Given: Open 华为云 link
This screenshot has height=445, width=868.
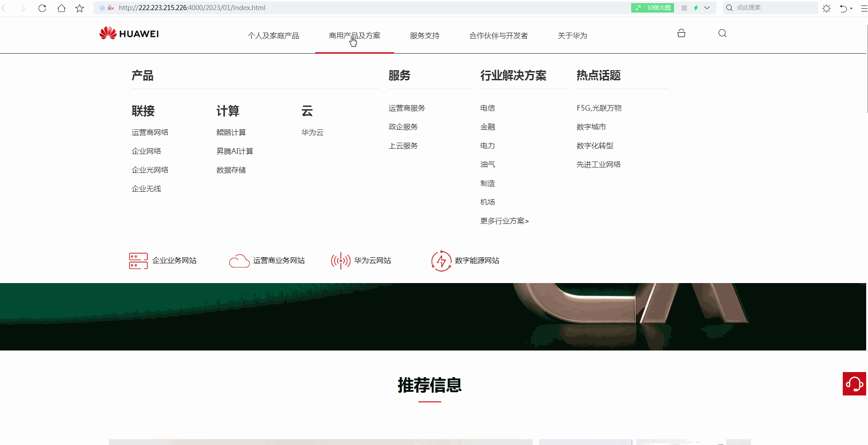Looking at the screenshot, I should (312, 132).
